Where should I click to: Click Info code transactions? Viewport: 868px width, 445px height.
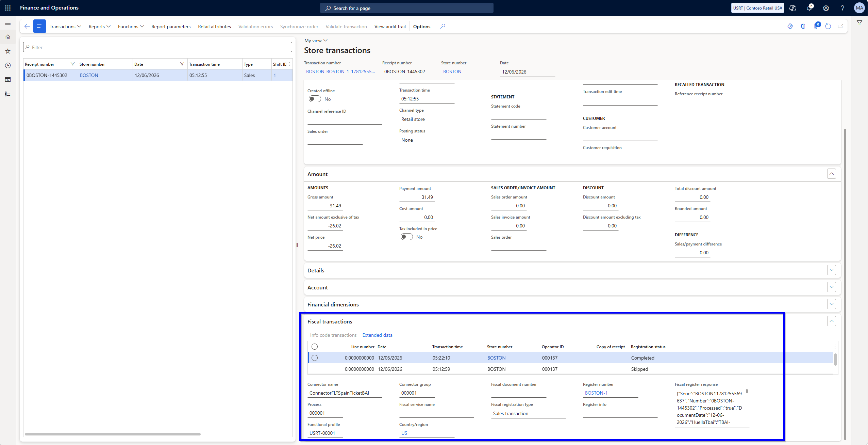(333, 335)
